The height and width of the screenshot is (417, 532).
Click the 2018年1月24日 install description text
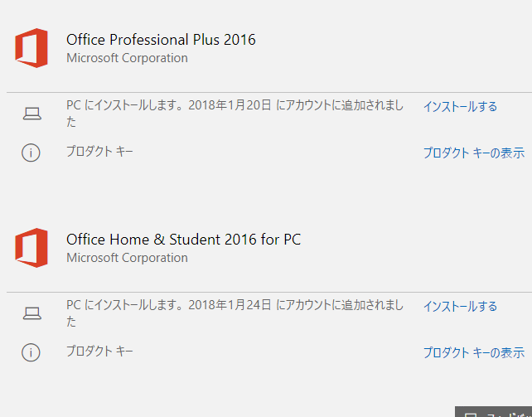click(235, 313)
